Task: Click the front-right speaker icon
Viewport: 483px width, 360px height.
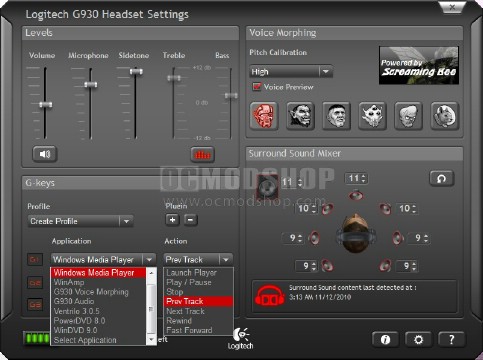Action: click(385, 209)
